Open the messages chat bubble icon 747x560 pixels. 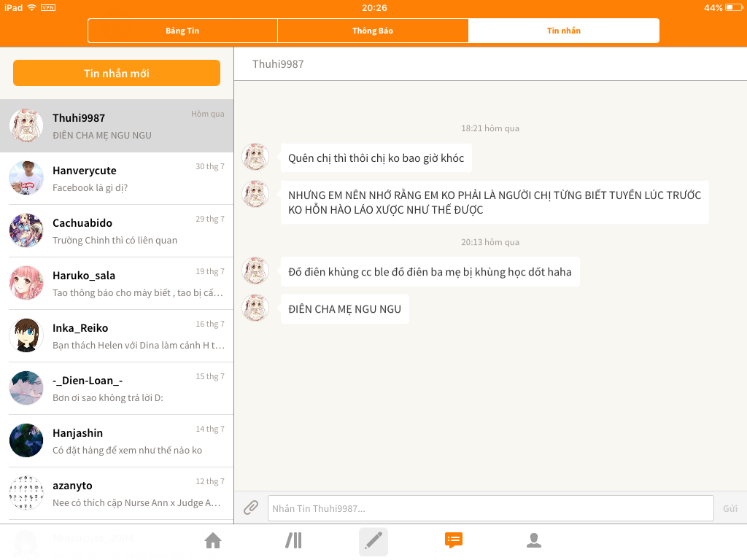coord(454,540)
